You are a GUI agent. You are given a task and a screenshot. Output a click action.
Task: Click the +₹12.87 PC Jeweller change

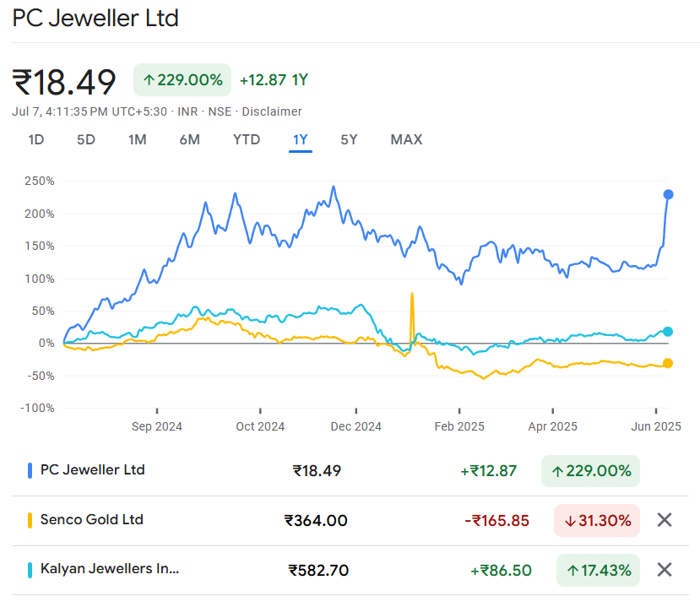(489, 471)
